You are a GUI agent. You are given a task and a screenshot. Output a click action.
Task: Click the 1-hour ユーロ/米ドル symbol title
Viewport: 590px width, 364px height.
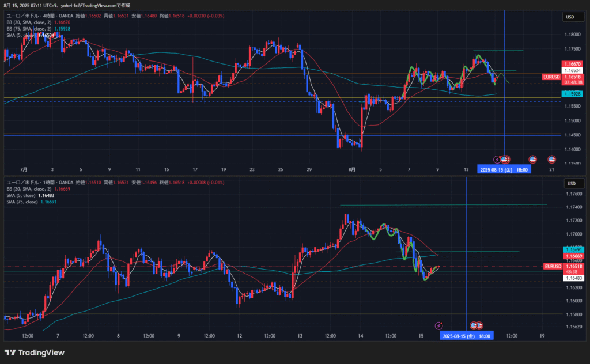click(40, 183)
